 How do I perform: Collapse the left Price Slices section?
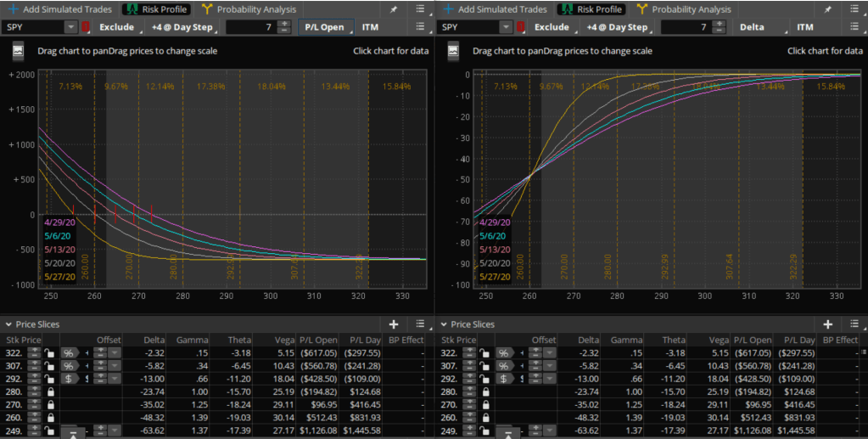pos(8,324)
